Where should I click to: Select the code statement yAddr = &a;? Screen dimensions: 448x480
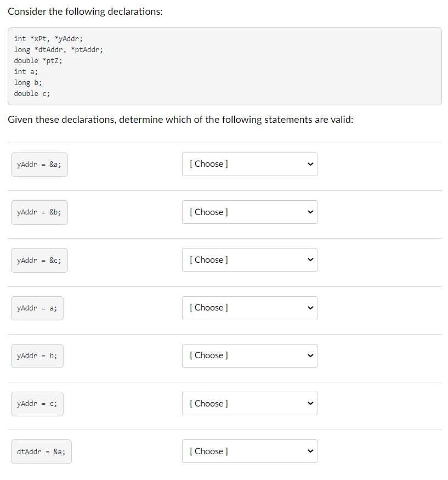[x=39, y=164]
